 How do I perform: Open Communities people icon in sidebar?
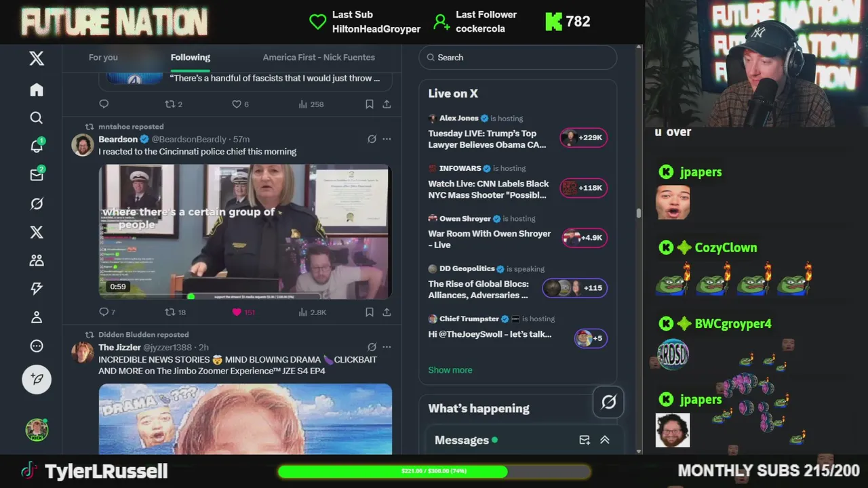tap(37, 260)
